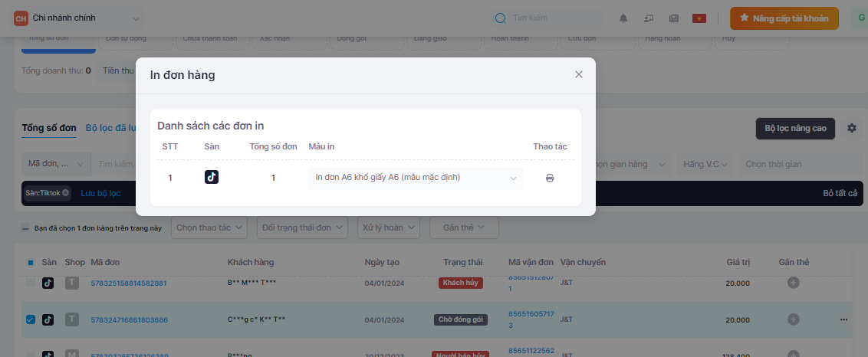The height and width of the screenshot is (357, 868).
Task: Open the settings gear beside Bộ lọc nâng cao
Action: [x=851, y=128]
